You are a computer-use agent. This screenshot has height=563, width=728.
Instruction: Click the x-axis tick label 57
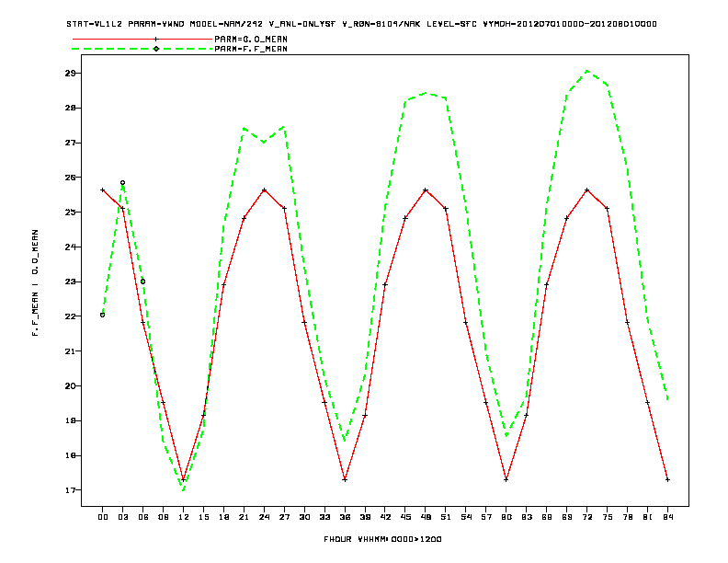coord(486,517)
